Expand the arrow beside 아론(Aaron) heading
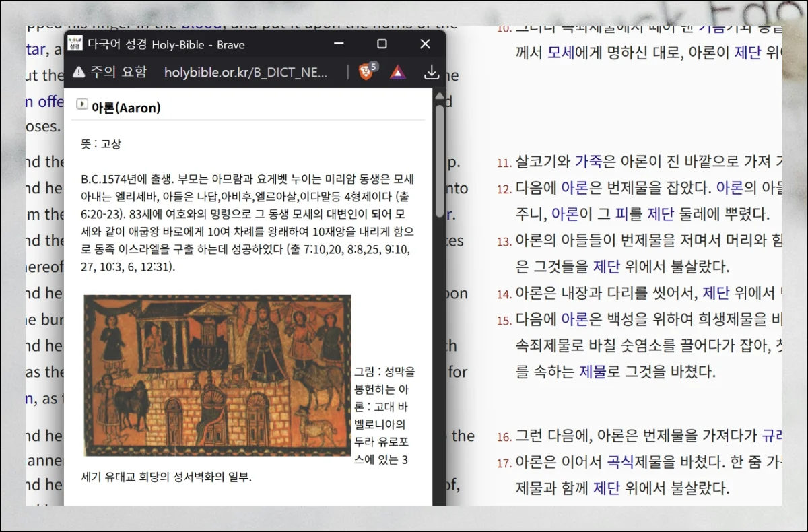 pos(82,104)
